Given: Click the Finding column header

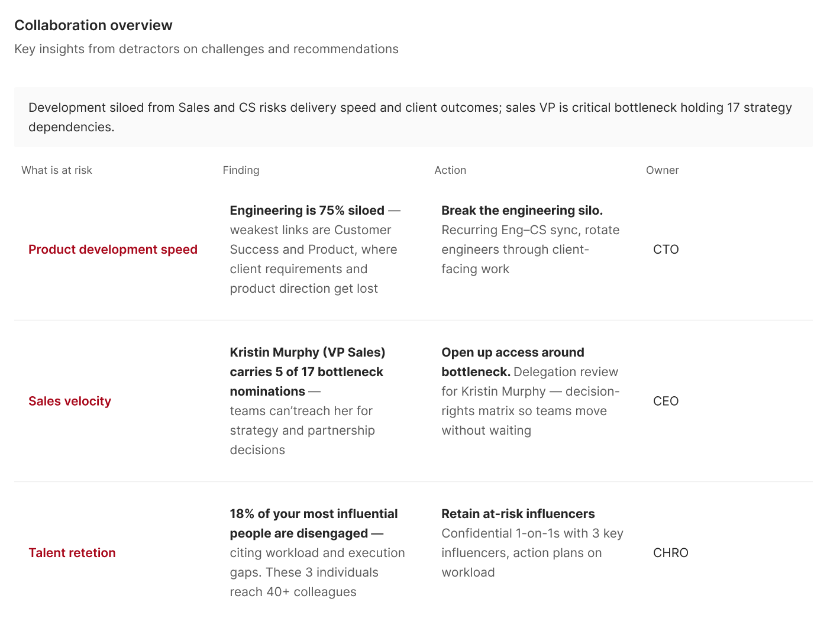Looking at the screenshot, I should tap(241, 170).
